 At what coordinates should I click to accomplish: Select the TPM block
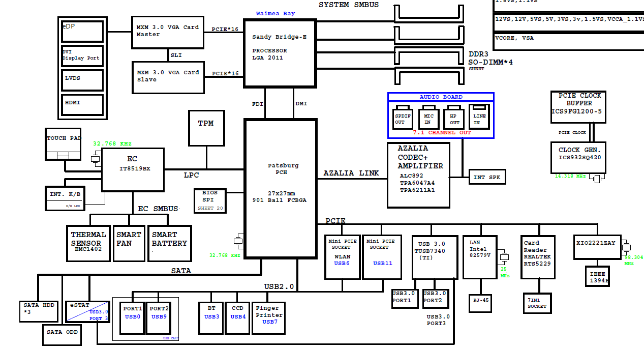coord(206,128)
